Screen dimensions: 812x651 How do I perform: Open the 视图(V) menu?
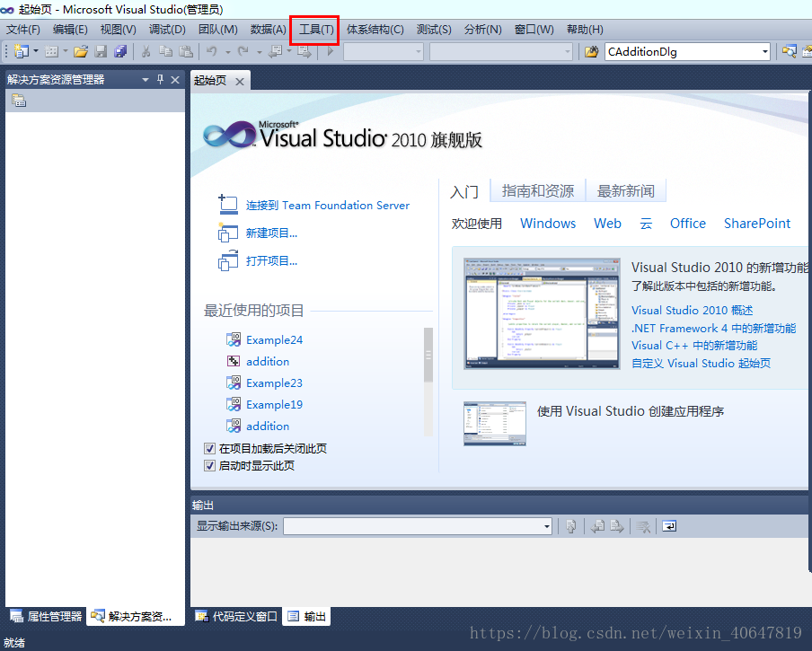[x=118, y=30]
